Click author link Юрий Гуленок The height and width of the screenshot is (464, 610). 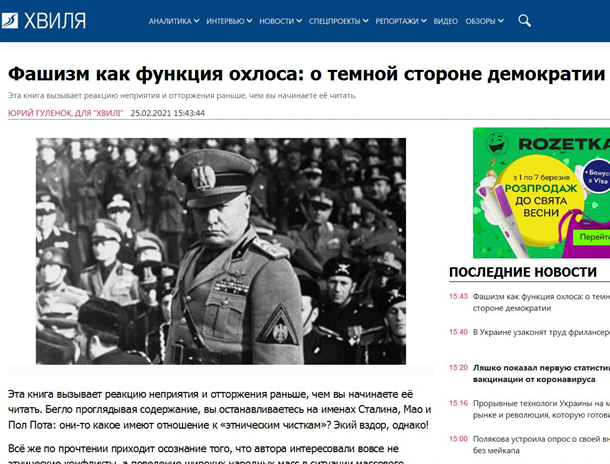[x=65, y=113]
